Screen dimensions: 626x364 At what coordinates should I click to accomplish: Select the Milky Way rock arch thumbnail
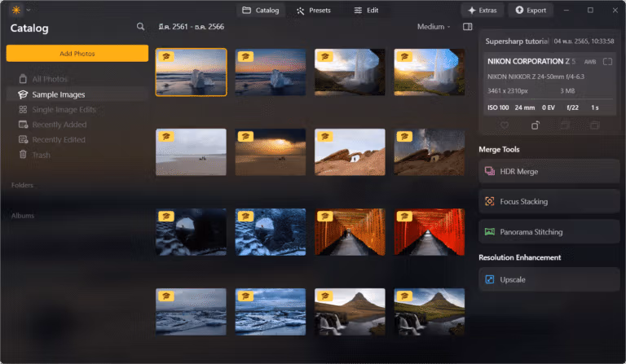point(430,152)
